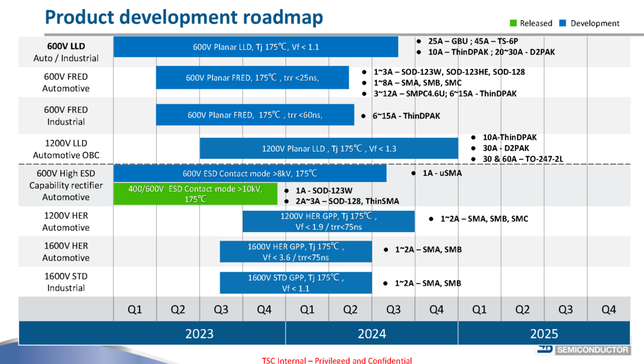Click the green 400/600V ESD >10kV bar

pyautogui.click(x=195, y=194)
